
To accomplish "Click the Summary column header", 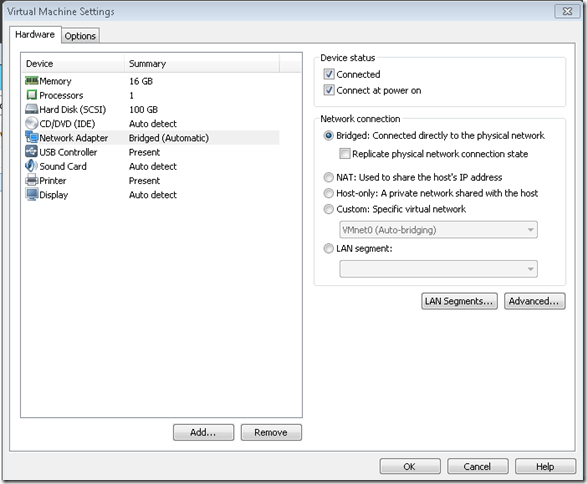I will [202, 63].
